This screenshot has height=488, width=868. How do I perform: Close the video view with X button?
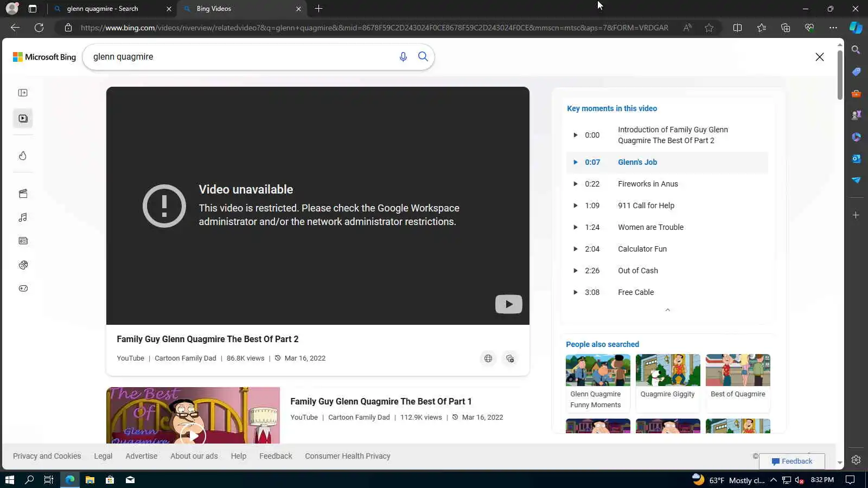click(x=820, y=57)
